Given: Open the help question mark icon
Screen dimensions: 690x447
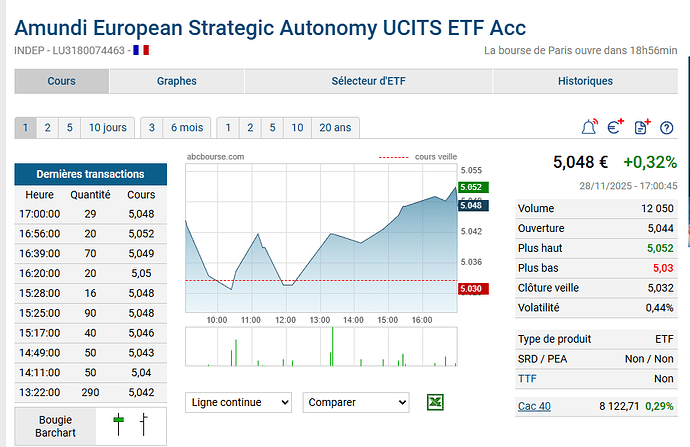Looking at the screenshot, I should pyautogui.click(x=667, y=127).
